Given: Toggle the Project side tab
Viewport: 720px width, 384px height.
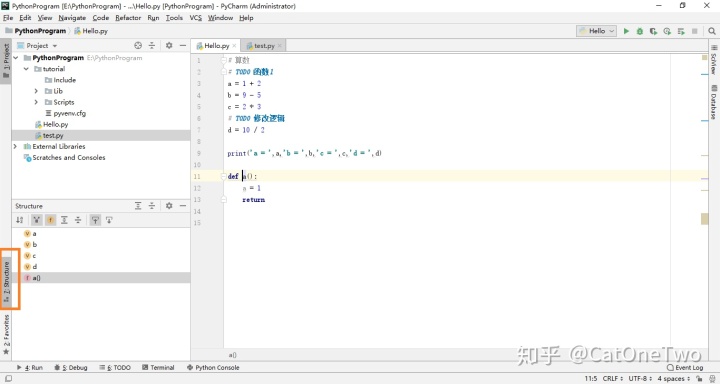Looking at the screenshot, I should tap(6, 61).
